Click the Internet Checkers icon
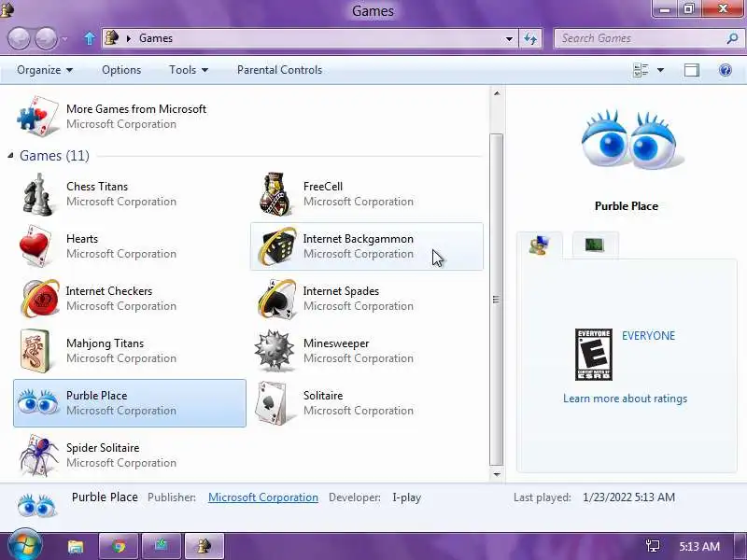The image size is (747, 560). point(40,299)
